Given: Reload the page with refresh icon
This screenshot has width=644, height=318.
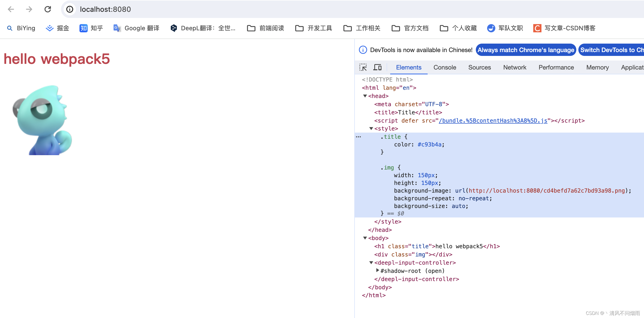Looking at the screenshot, I should (x=48, y=9).
